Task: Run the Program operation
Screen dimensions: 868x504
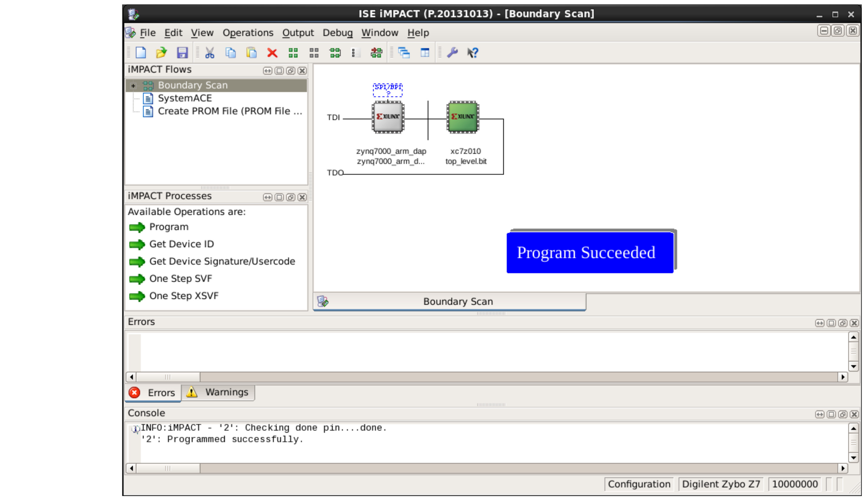Action: click(x=169, y=227)
